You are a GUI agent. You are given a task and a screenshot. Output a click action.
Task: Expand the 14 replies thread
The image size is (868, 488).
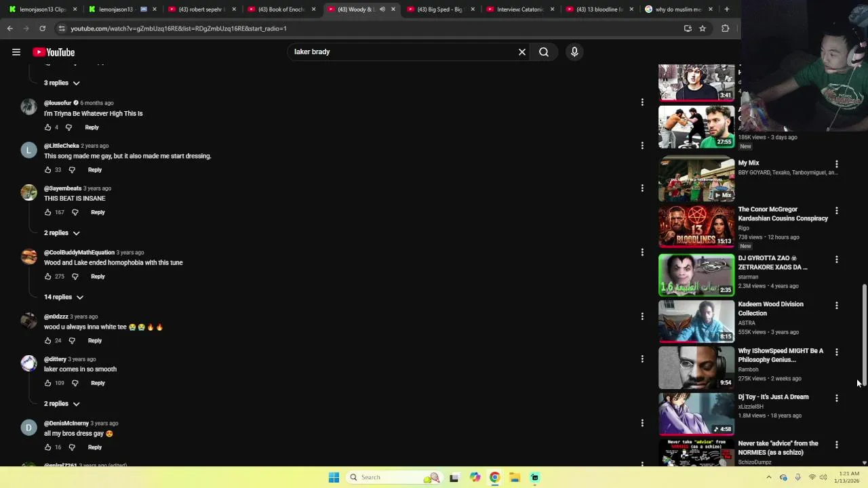point(64,297)
